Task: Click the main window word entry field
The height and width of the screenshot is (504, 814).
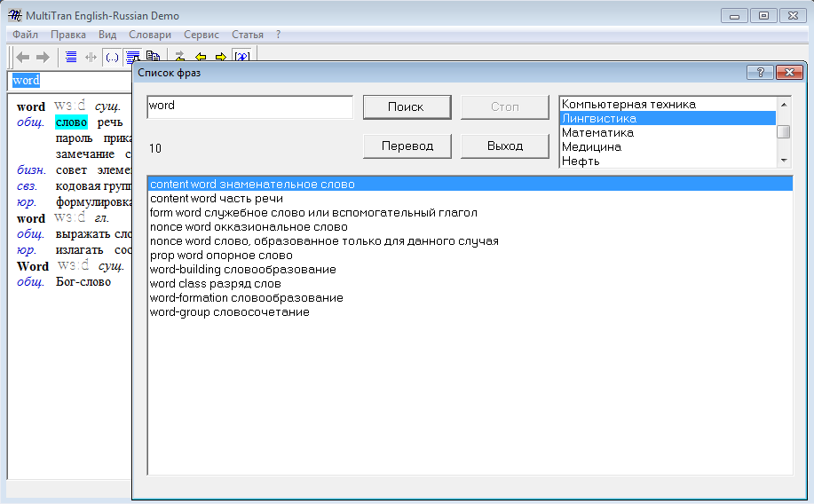Action: 71,81
